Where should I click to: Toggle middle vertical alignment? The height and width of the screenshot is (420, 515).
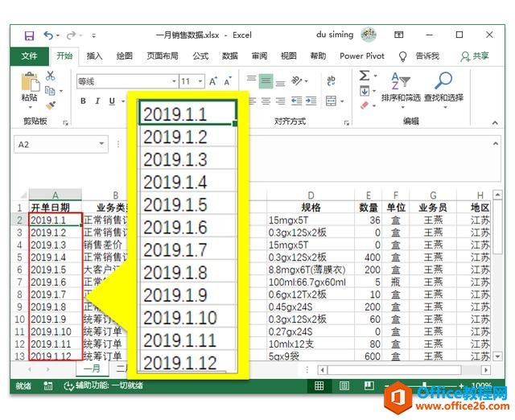(266, 81)
